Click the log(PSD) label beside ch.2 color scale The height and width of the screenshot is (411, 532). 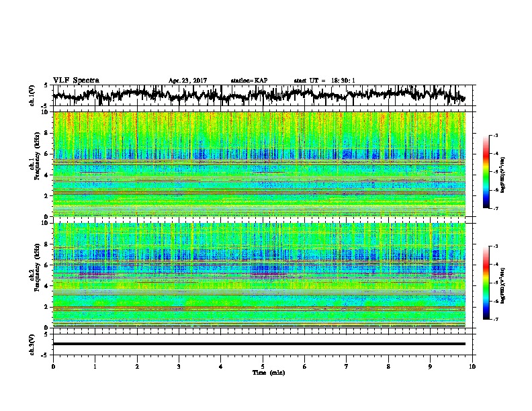(503, 285)
